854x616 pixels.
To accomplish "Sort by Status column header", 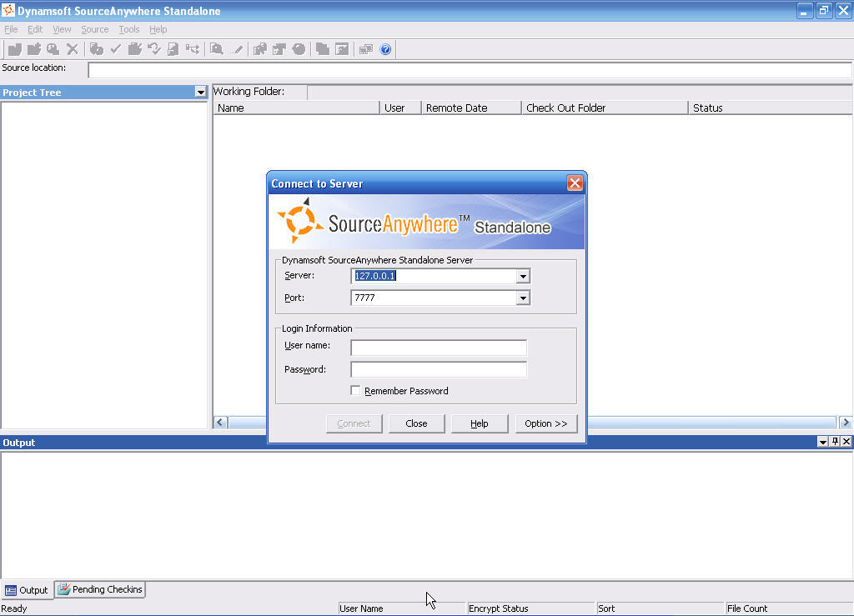I will coord(770,108).
